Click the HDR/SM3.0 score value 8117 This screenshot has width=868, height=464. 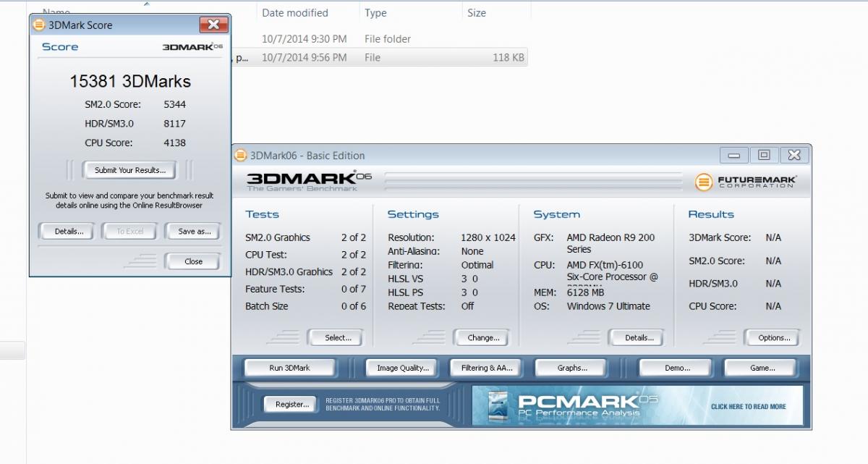tap(175, 124)
